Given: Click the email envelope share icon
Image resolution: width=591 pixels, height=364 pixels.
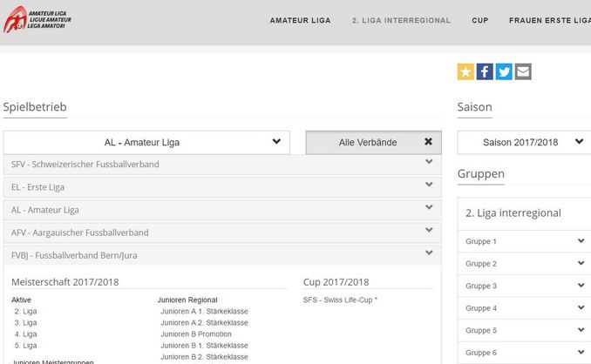Looking at the screenshot, I should click(x=523, y=72).
